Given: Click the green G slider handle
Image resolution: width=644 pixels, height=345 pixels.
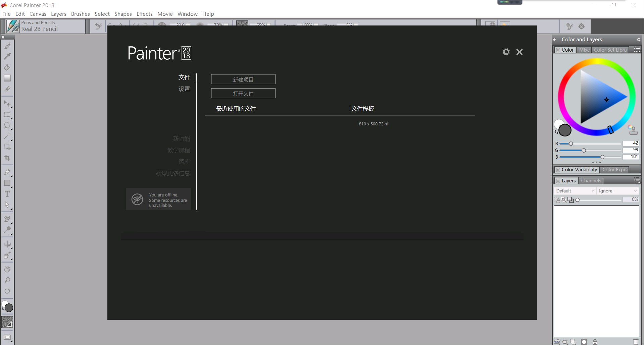Looking at the screenshot, I should [x=584, y=150].
